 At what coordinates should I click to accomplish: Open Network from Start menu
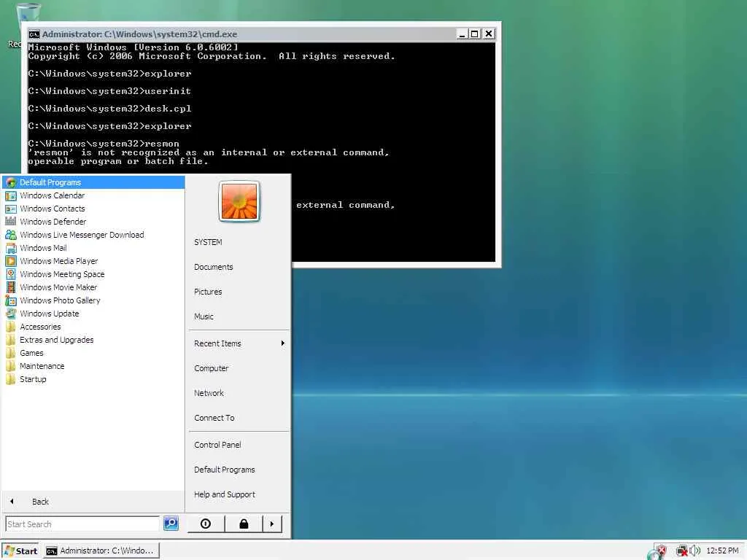[209, 393]
